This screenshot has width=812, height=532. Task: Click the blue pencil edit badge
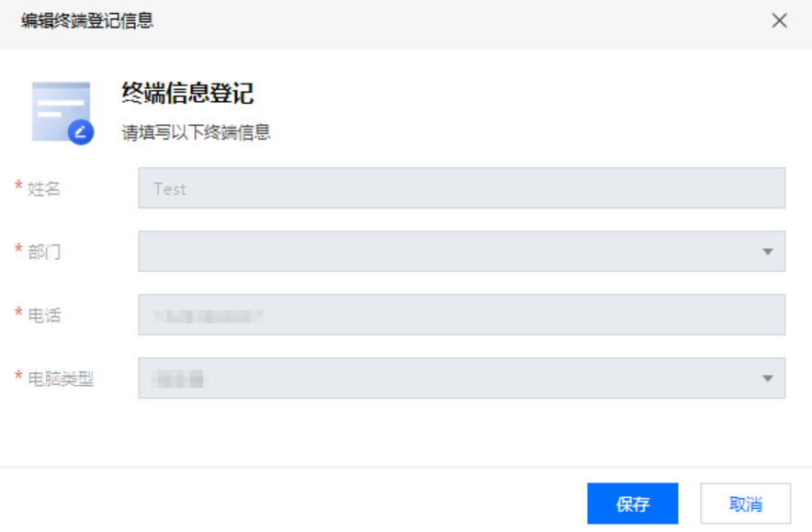tap(81, 132)
